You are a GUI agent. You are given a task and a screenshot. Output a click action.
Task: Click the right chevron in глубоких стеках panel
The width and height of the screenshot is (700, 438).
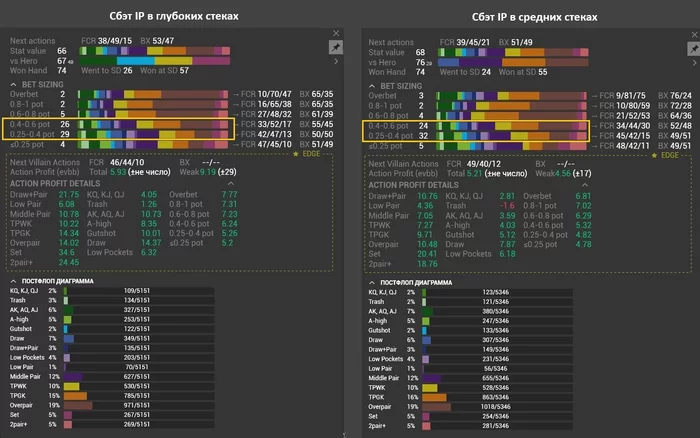point(337,62)
